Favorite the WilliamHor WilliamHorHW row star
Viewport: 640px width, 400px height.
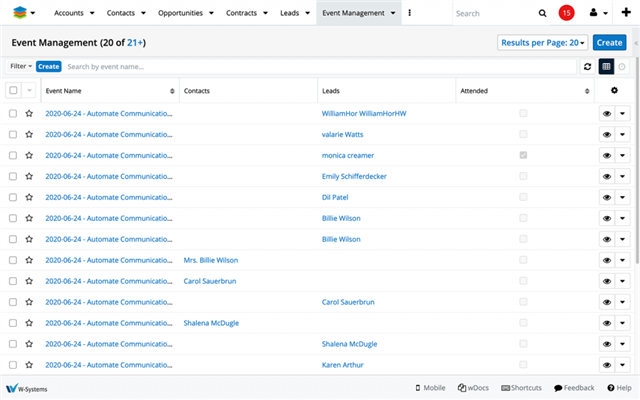[29, 113]
